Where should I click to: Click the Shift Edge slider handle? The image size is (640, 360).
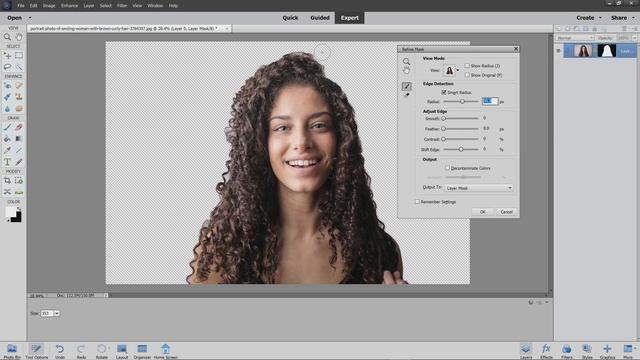(461, 149)
